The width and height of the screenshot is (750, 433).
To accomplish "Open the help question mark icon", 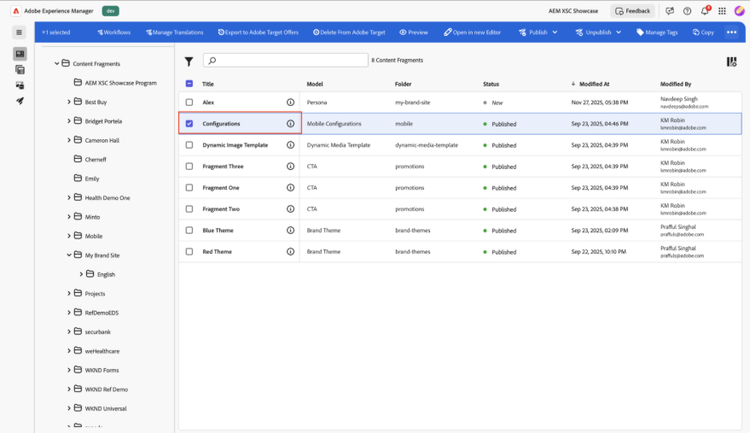I will pos(687,11).
